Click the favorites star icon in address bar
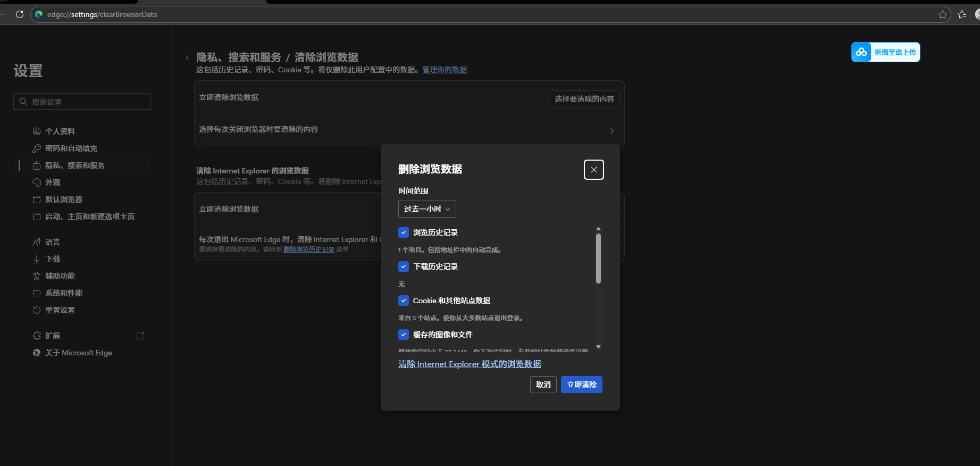The image size is (980, 466). coord(943,14)
